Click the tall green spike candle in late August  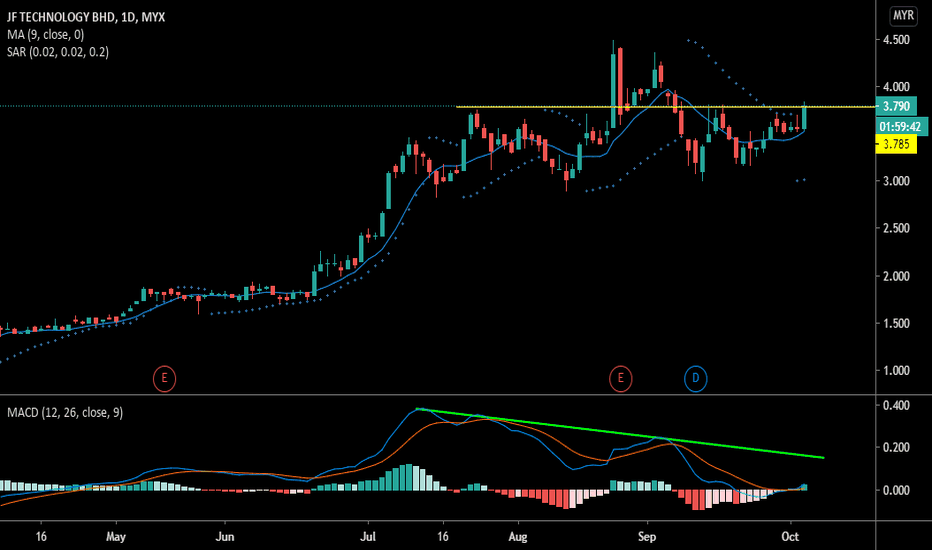click(613, 89)
